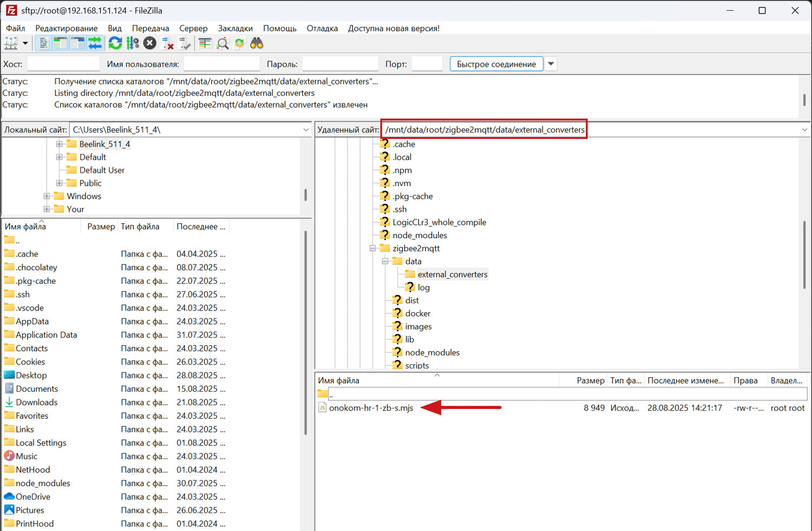Click the Хост input field
The width and height of the screenshot is (812, 531).
click(63, 64)
